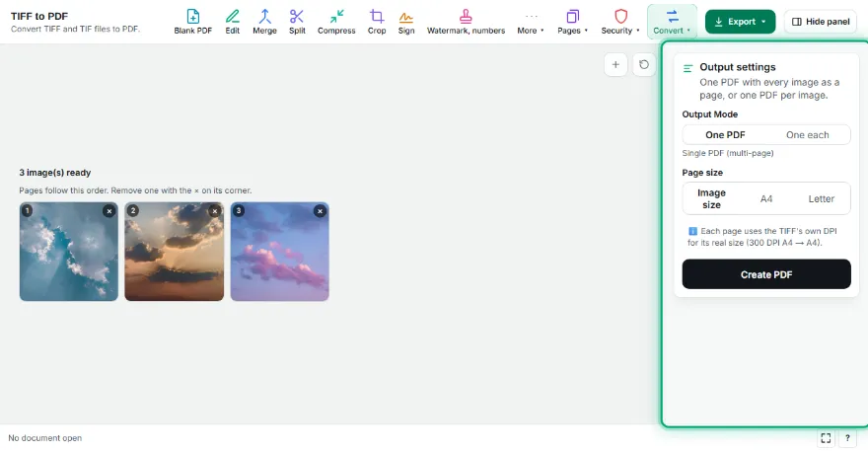The width and height of the screenshot is (868, 451).
Task: Set page size to A4
Action: (x=766, y=198)
